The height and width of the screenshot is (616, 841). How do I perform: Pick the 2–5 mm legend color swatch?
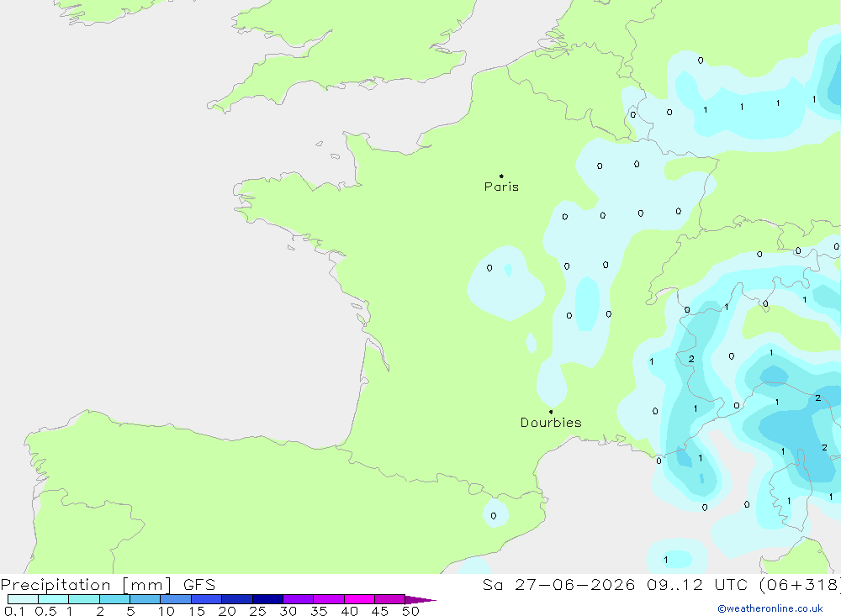tap(114, 599)
